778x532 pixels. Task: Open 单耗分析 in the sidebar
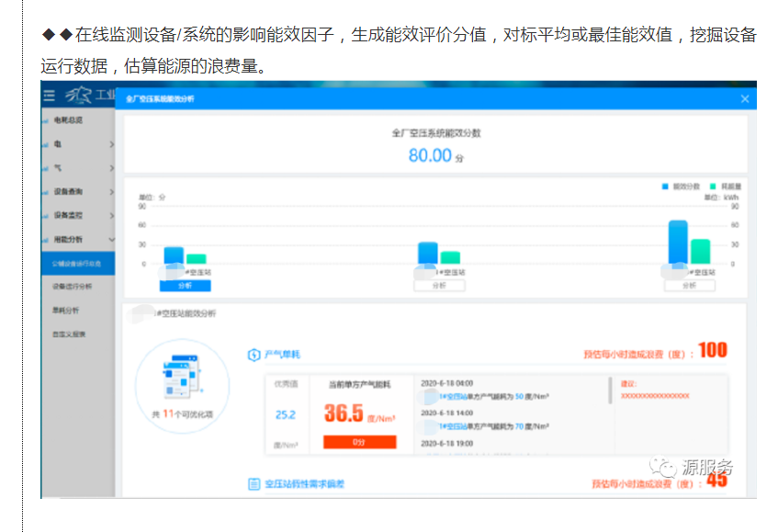pos(65,311)
